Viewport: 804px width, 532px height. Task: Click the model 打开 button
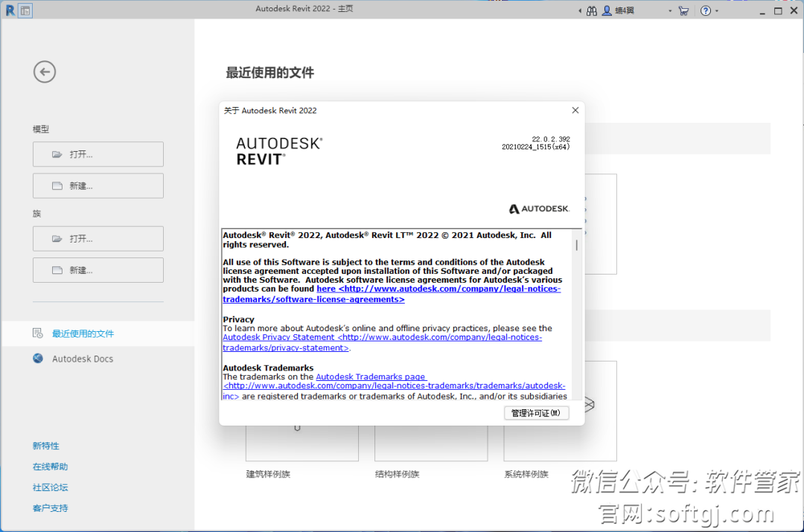click(x=98, y=154)
